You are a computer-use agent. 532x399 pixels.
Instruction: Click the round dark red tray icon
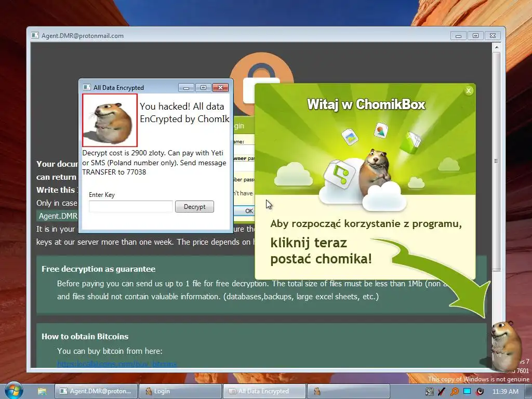pyautogui.click(x=480, y=391)
